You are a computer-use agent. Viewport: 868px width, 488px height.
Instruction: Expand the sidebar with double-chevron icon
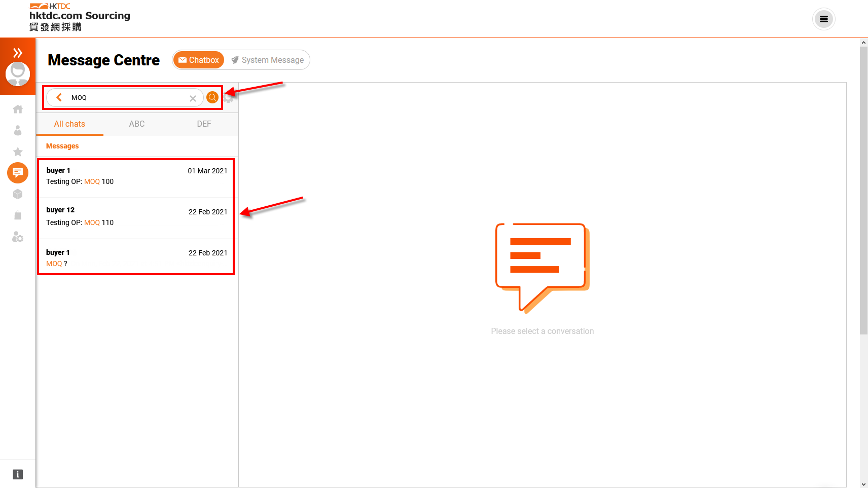click(x=18, y=53)
